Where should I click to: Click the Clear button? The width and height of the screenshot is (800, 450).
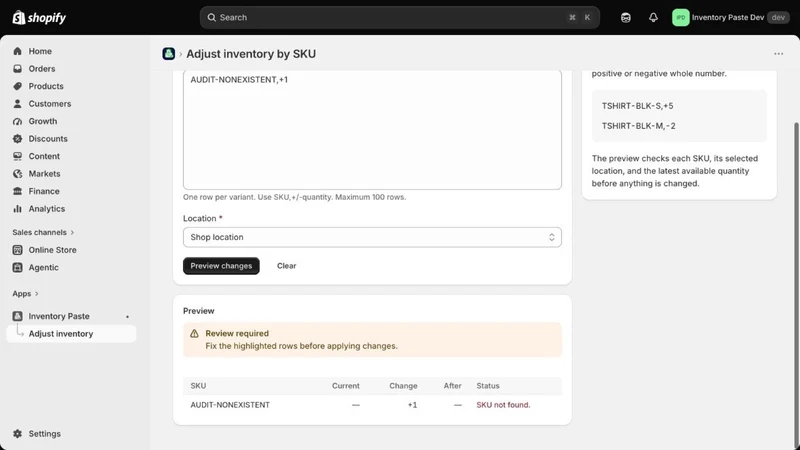click(x=286, y=266)
